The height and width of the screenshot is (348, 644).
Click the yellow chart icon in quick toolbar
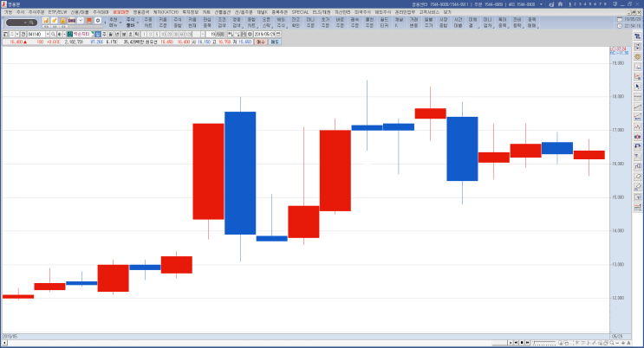pos(46,21)
